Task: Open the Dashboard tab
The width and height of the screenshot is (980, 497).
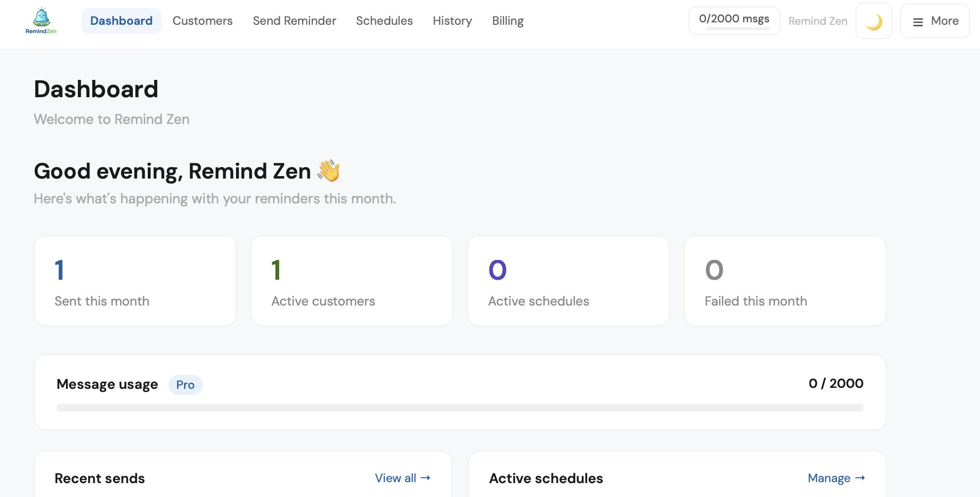Action: 121,21
